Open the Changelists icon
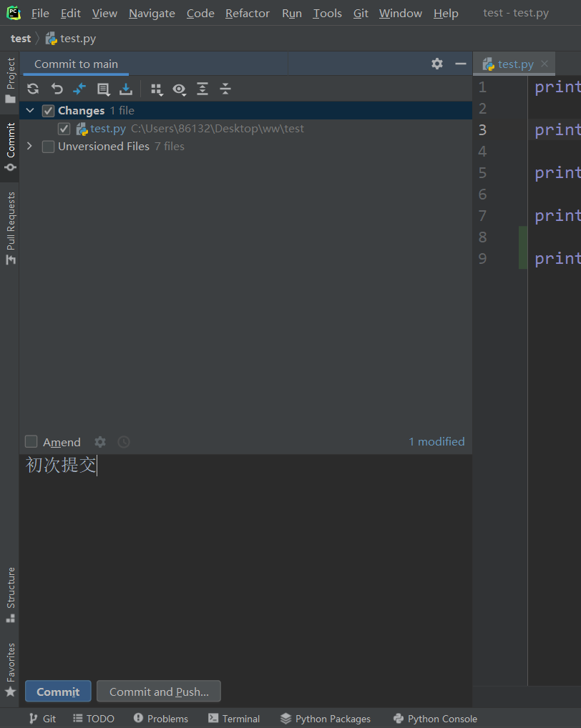The width and height of the screenshot is (581, 728). coord(103,89)
